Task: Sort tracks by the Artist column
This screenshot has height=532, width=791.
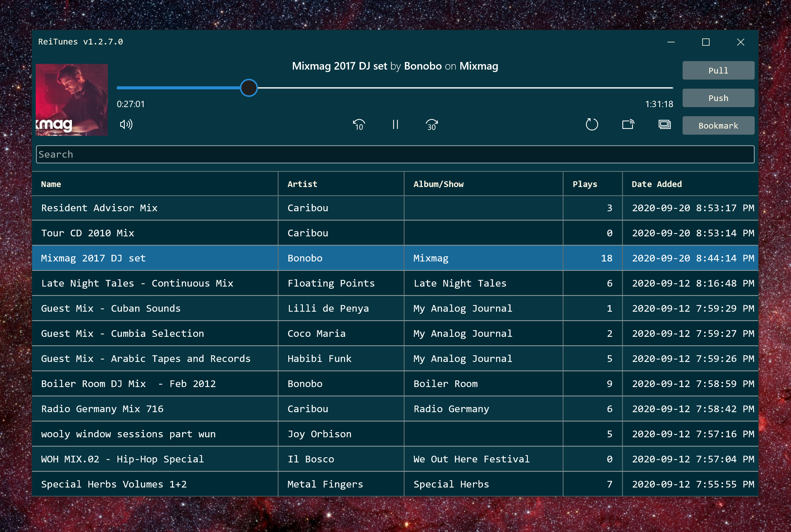Action: 302,184
